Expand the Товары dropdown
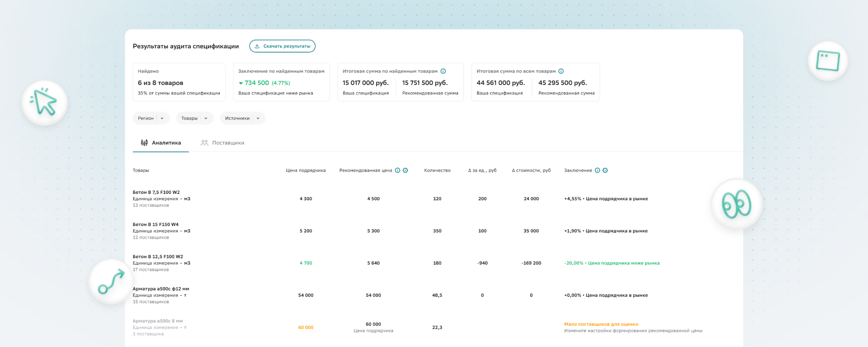Screen dimensions: 868x347 [194, 118]
